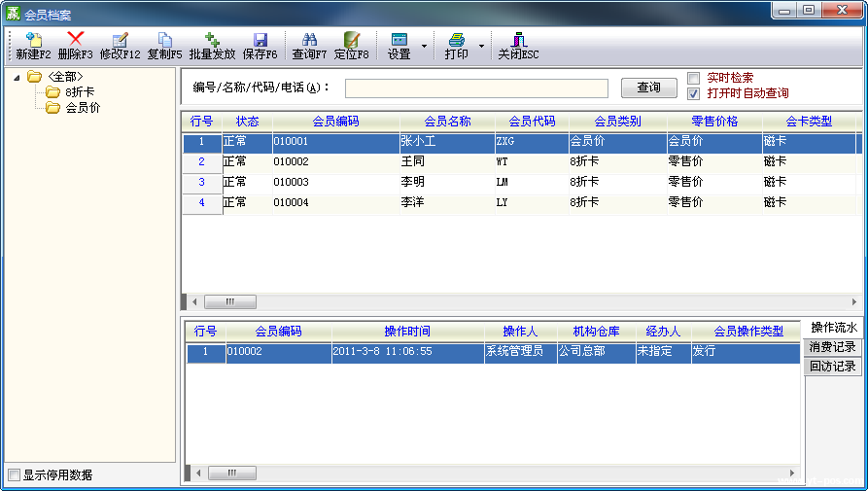Image resolution: width=868 pixels, height=491 pixels.
Task: Click the 会员名称 column header
Action: [x=447, y=122]
